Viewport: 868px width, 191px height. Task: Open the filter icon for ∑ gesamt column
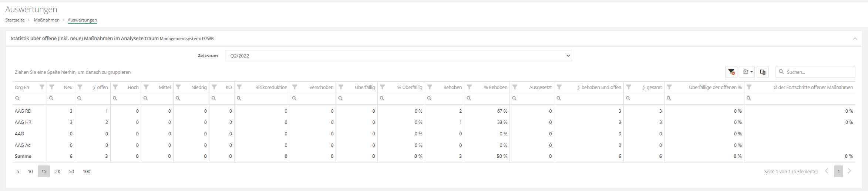629,87
